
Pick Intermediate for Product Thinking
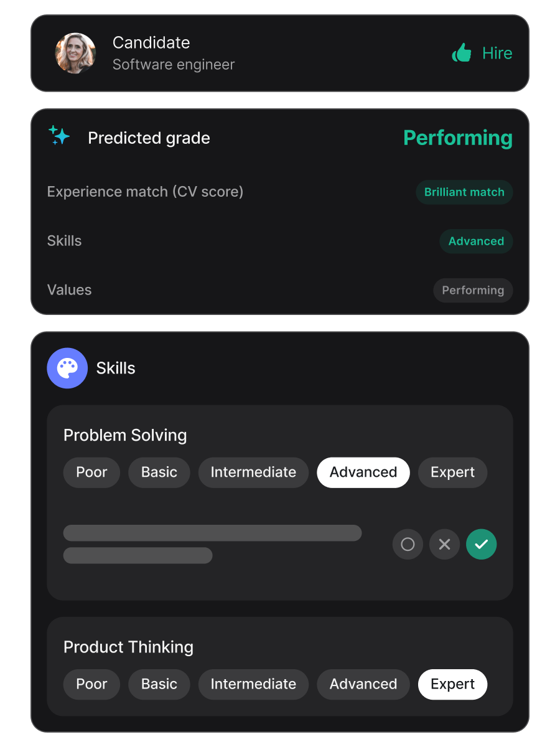(253, 684)
